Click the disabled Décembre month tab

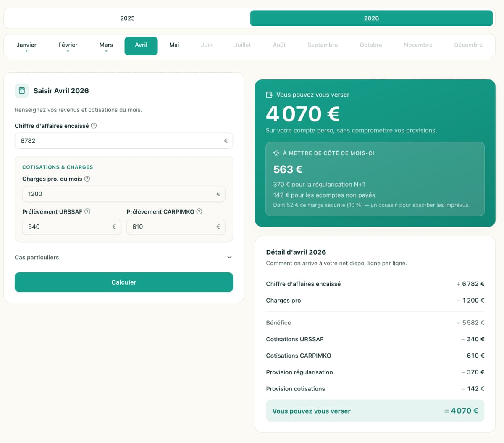pos(468,46)
